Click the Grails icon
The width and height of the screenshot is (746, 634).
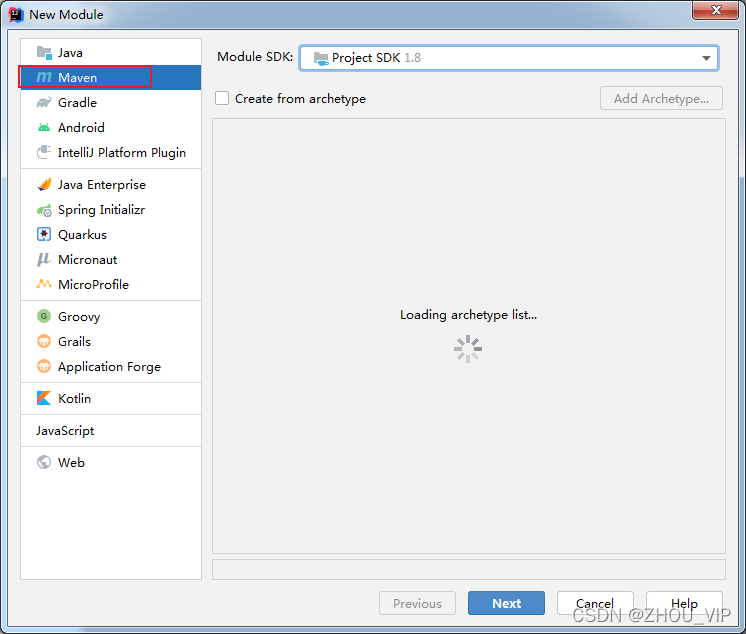(44, 341)
